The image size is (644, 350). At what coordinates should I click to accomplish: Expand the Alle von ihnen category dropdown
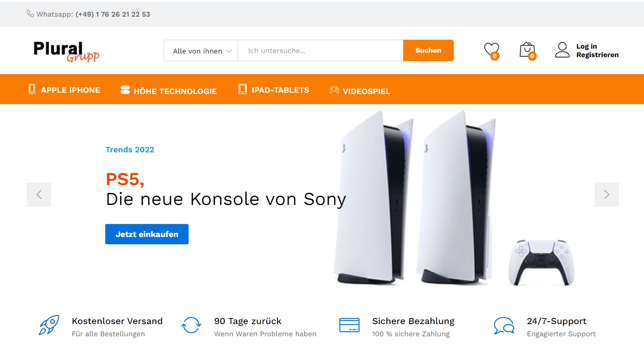pos(201,51)
